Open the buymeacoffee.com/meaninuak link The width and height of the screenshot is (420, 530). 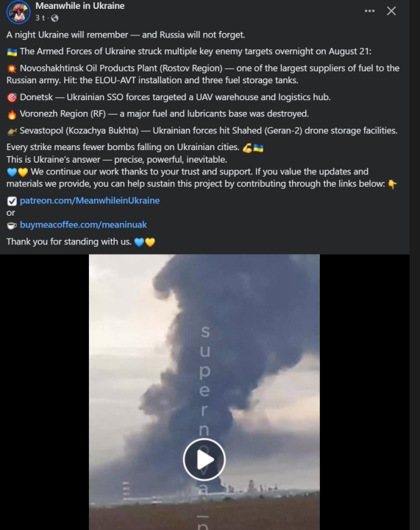pos(83,225)
